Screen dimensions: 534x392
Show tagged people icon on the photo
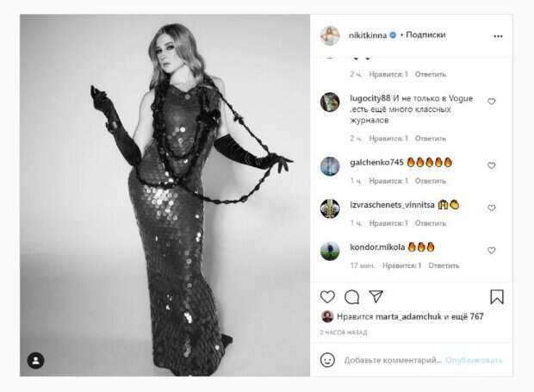[36, 360]
